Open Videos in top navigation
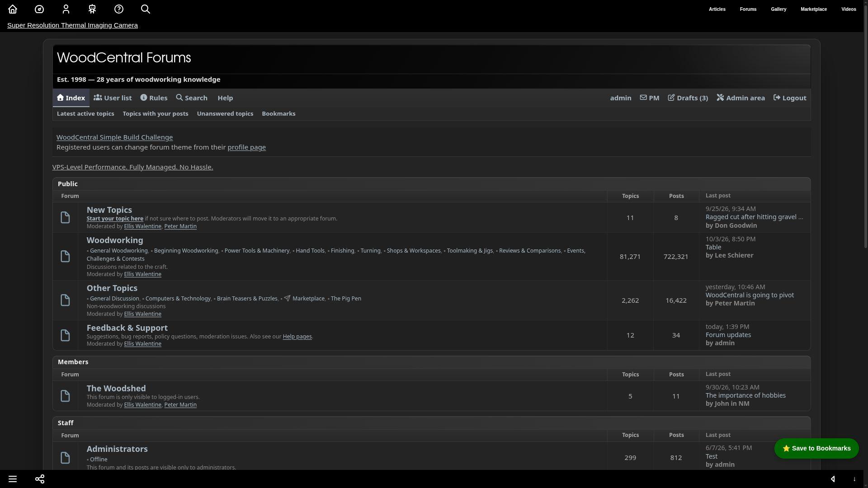 (849, 9)
